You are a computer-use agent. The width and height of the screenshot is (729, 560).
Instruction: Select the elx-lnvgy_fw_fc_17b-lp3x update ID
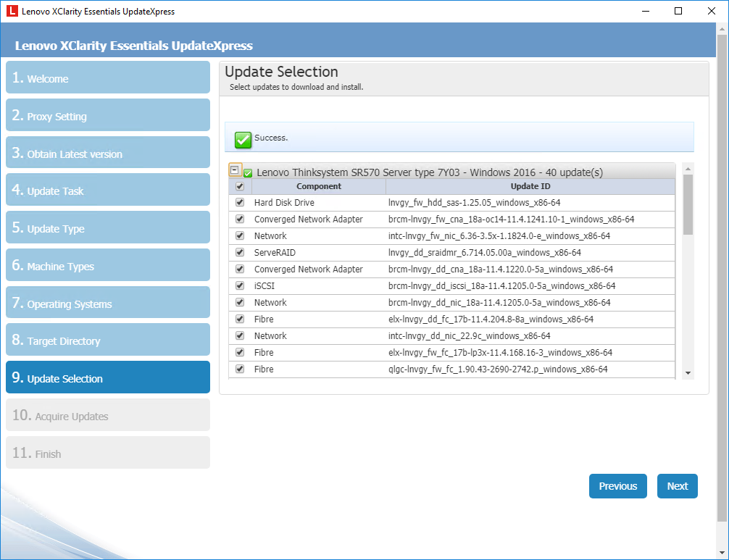pyautogui.click(x=500, y=353)
